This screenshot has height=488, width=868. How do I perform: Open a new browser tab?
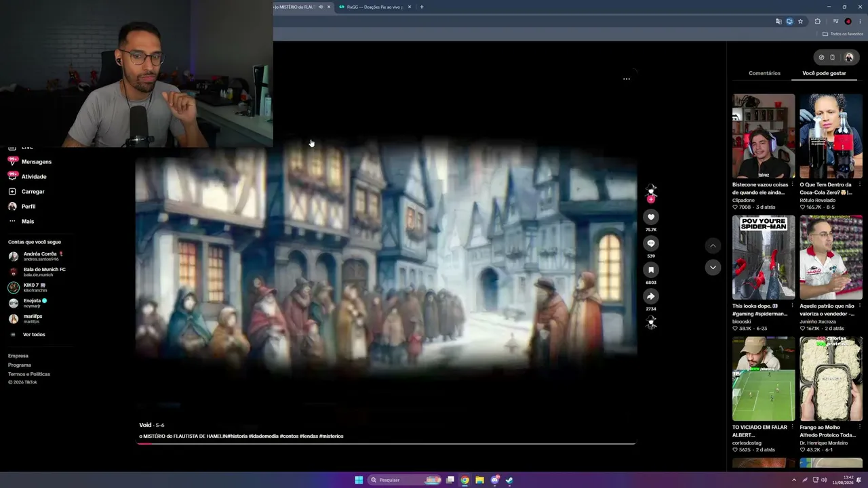(x=422, y=7)
